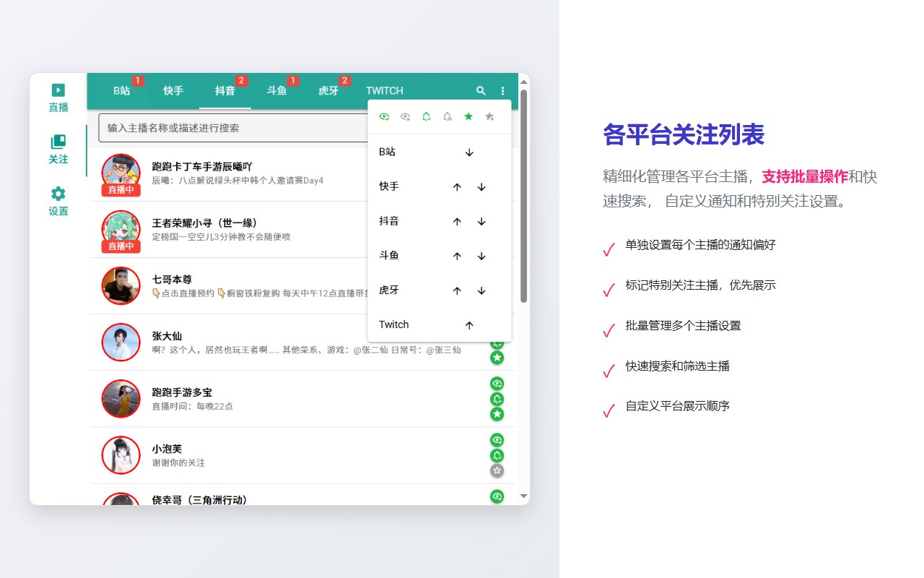Move Twitch up in platform order
The width and height of the screenshot is (924, 578).
(469, 325)
